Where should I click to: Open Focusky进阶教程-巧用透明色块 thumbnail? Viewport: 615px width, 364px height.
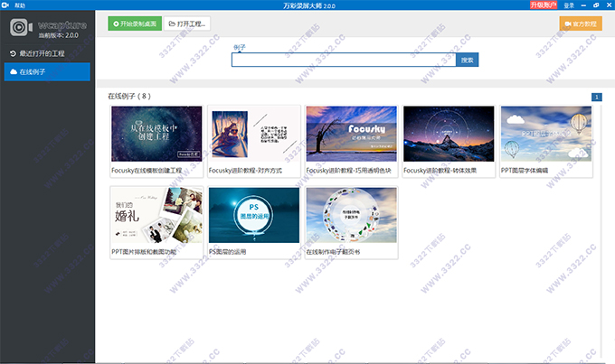tap(352, 134)
